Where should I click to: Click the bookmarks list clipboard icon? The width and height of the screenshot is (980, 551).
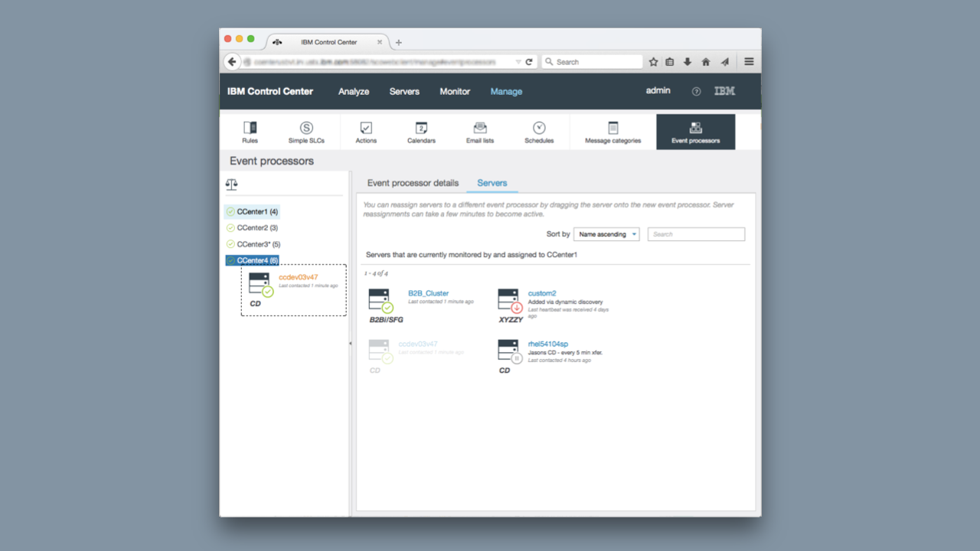click(670, 62)
